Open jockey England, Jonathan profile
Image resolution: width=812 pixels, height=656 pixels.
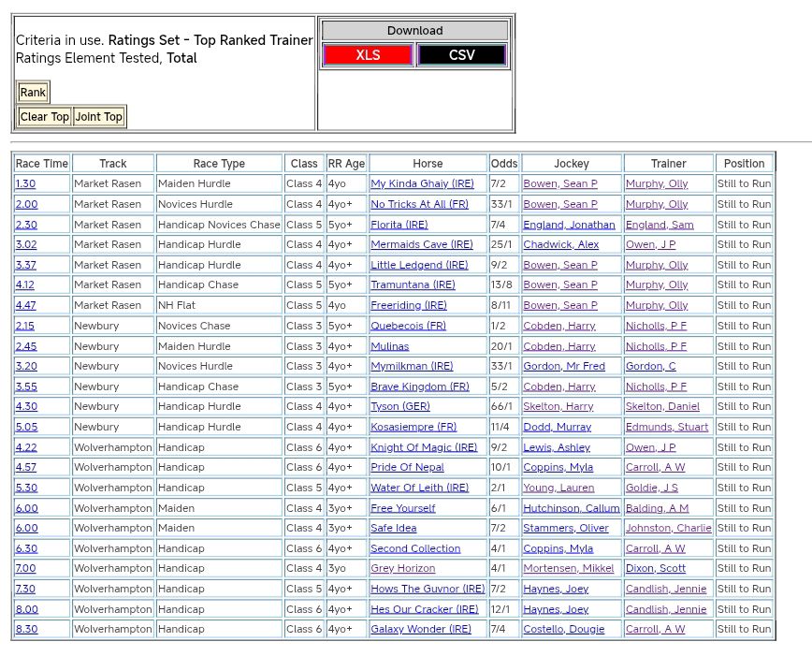[569, 225]
